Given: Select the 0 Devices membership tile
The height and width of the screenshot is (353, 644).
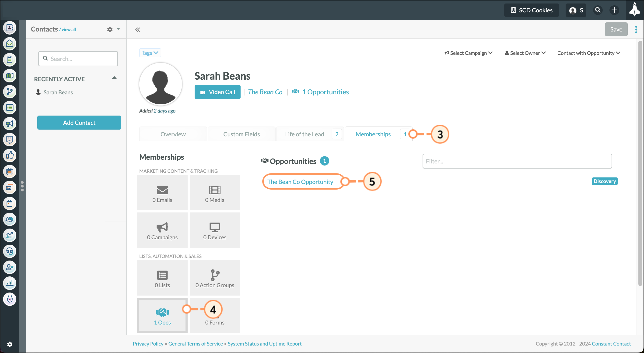Looking at the screenshot, I should pyautogui.click(x=215, y=230).
